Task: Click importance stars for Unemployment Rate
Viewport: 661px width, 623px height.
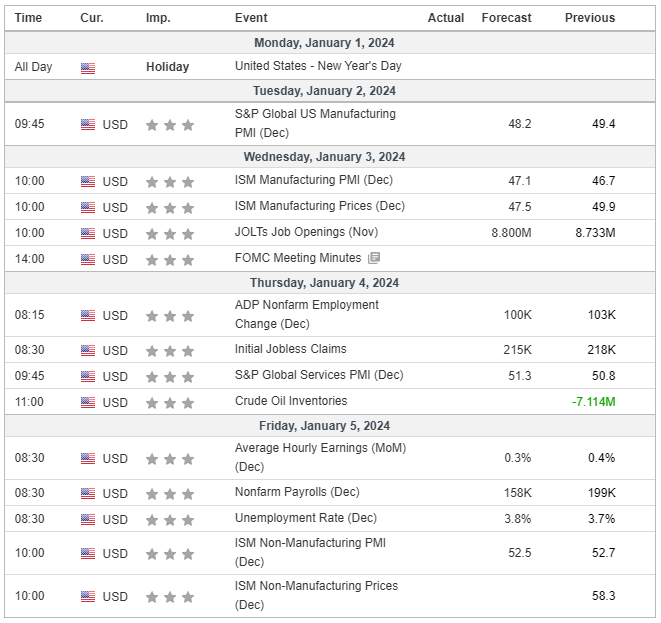Action: point(170,520)
